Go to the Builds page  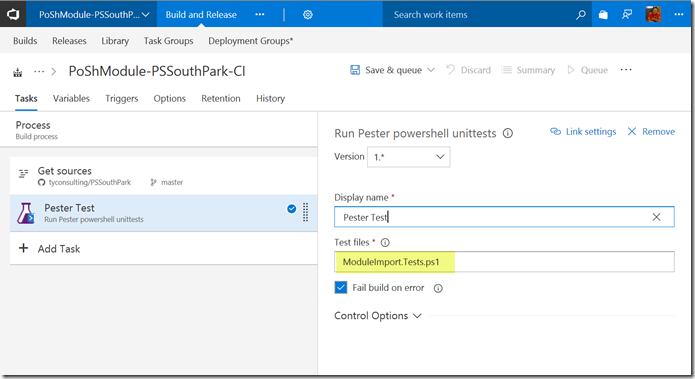(25, 41)
